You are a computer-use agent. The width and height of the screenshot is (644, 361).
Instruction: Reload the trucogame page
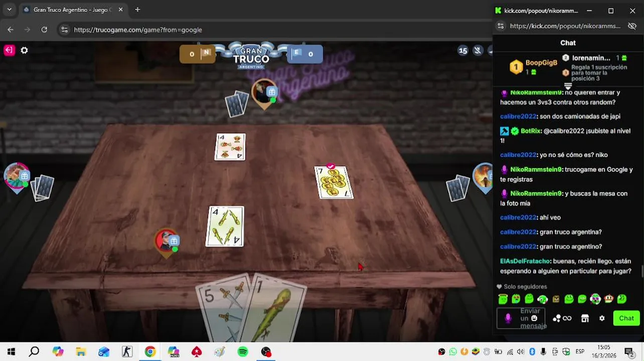44,30
